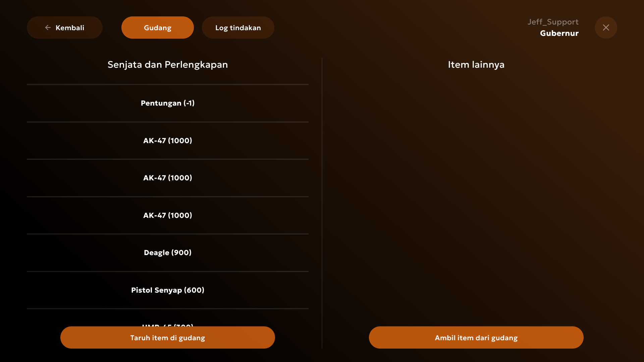Select the first AK-47 (1000) entry
Viewport: 644px width, 362px height.
click(x=167, y=140)
